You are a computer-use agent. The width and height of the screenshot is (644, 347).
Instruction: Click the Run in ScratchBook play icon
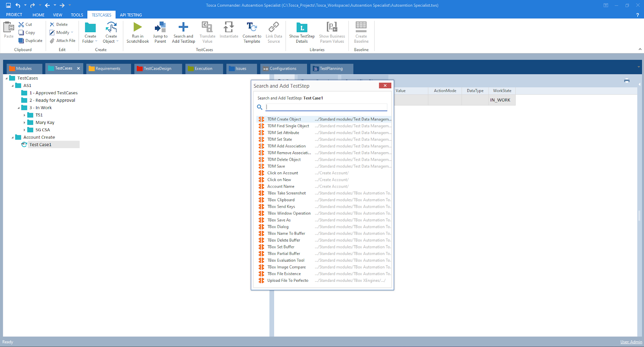[138, 27]
